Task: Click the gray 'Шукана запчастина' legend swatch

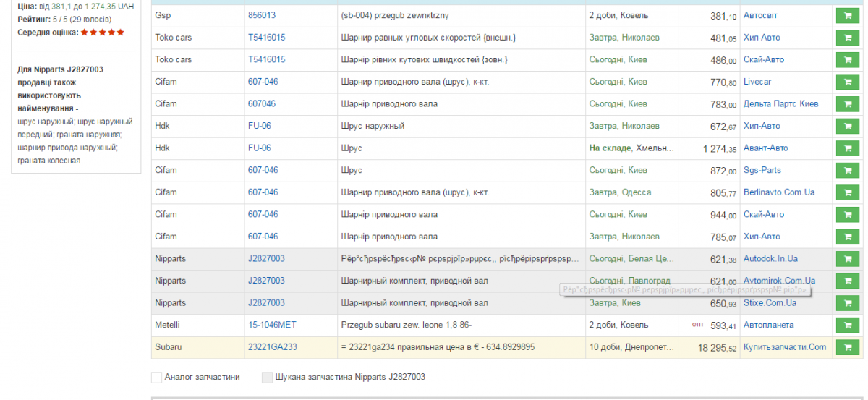Action: tap(267, 377)
